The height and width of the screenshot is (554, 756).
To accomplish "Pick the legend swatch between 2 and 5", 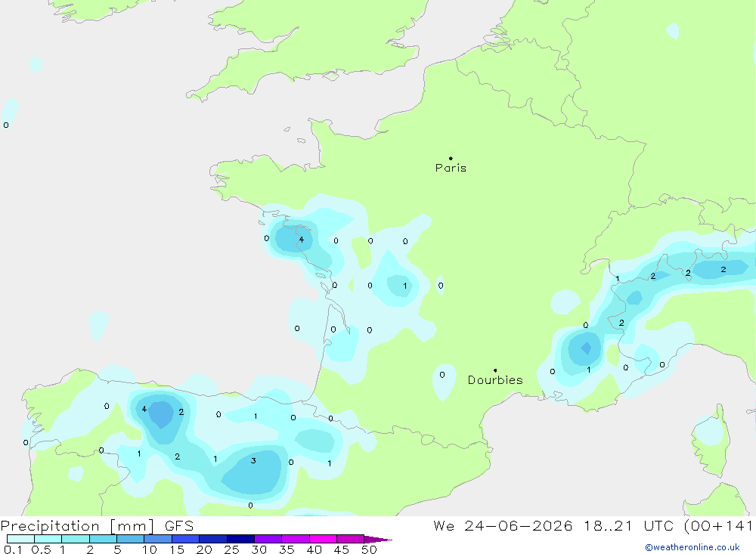I will [103, 539].
